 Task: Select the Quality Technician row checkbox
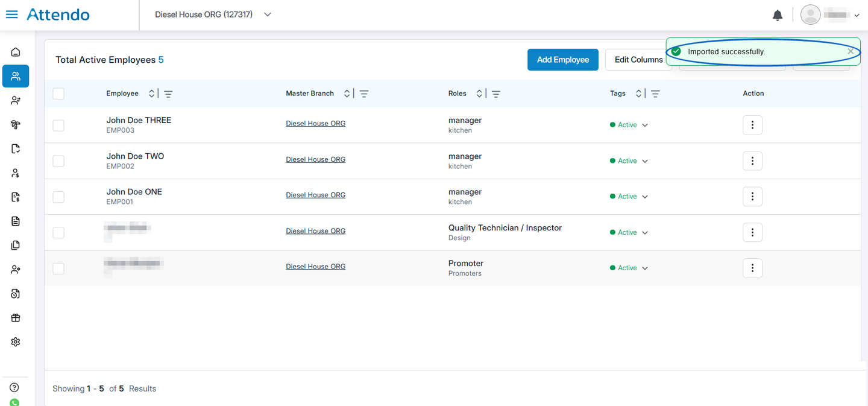click(58, 232)
